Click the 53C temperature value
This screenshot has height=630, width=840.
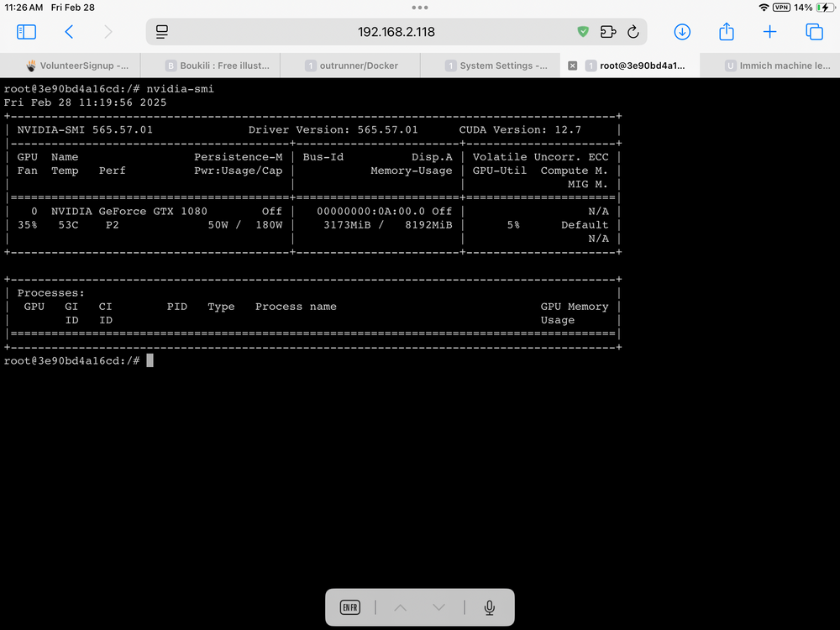coord(69,225)
